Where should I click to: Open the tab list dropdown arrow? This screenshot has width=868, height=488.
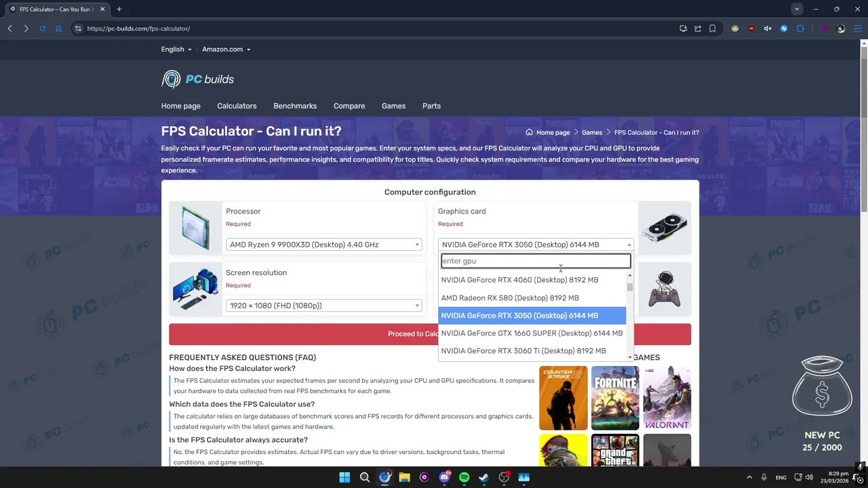797,9
